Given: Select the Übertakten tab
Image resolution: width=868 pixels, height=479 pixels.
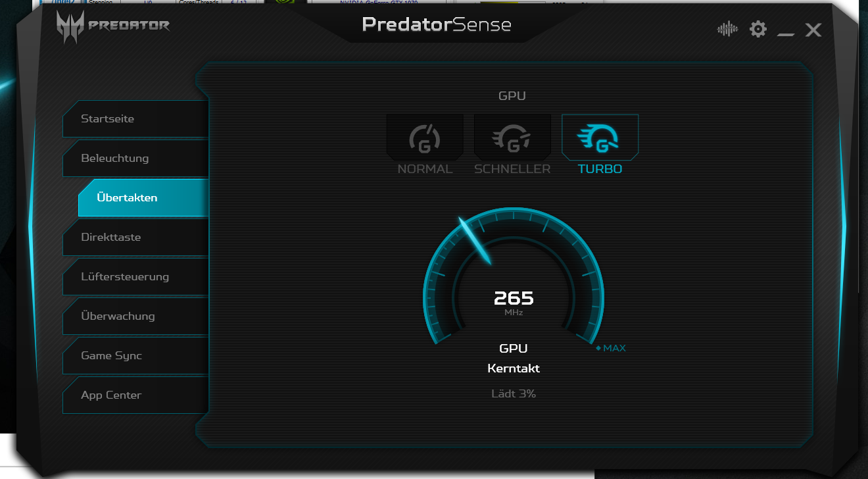Looking at the screenshot, I should pos(143,198).
